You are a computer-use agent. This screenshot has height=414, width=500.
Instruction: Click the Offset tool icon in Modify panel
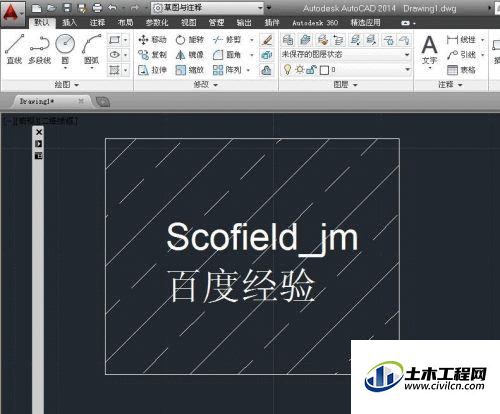coord(267,70)
